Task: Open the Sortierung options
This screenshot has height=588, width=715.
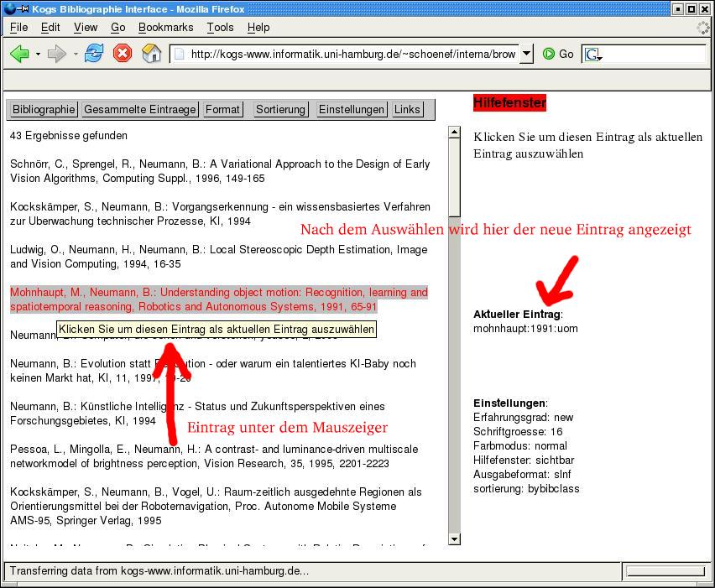Action: pyautogui.click(x=280, y=109)
